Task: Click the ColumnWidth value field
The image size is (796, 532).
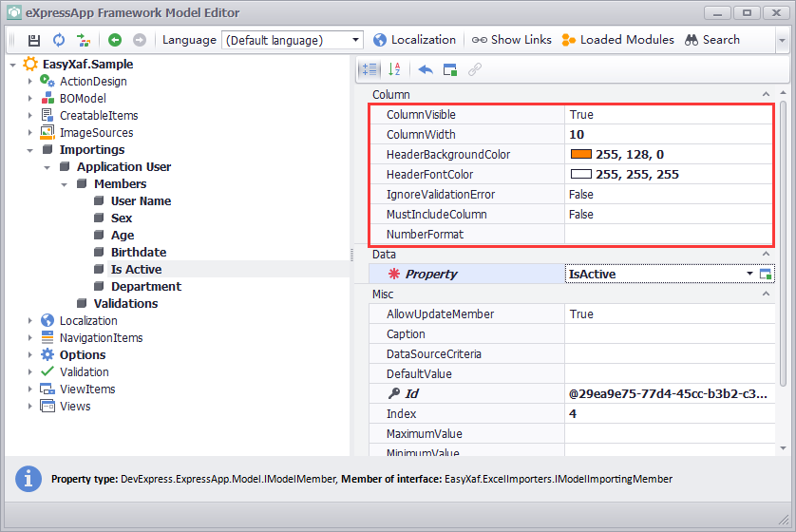Action: click(665, 135)
